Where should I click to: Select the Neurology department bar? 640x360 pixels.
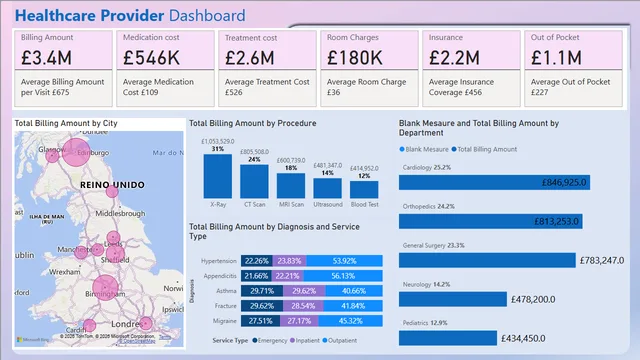pyautogui.click(x=453, y=299)
